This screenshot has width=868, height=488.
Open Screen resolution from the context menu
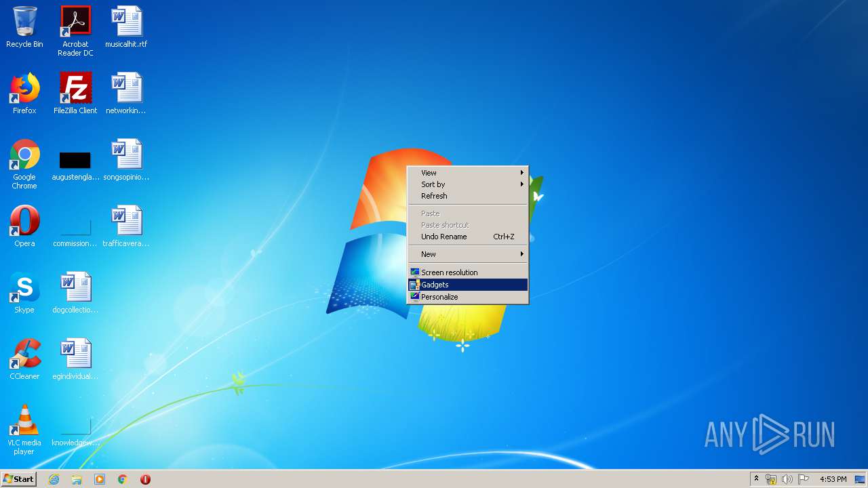click(468, 272)
